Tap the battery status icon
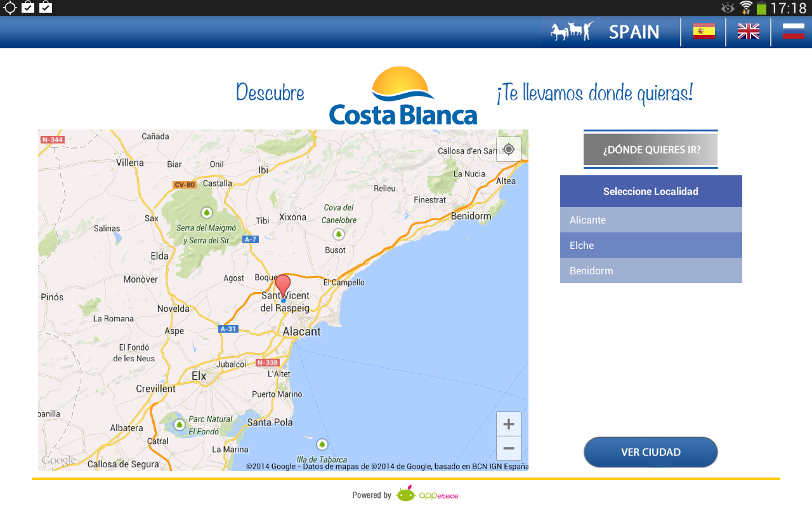 761,8
